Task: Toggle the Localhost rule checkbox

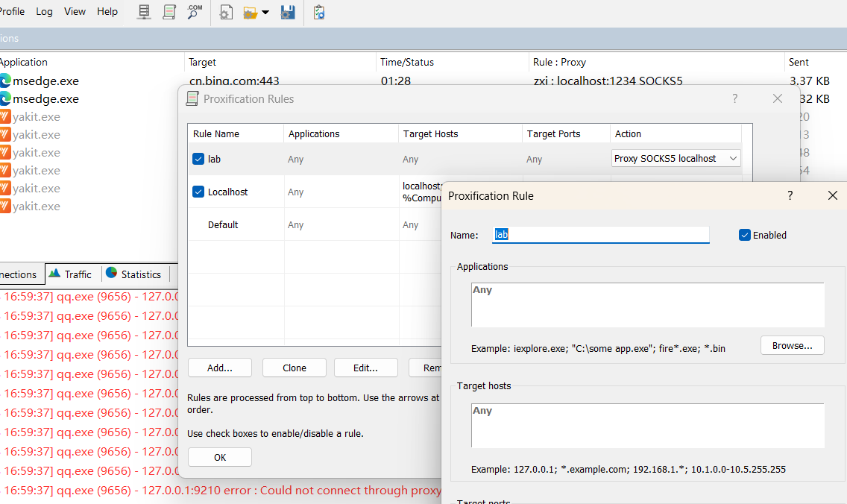Action: pyautogui.click(x=198, y=192)
